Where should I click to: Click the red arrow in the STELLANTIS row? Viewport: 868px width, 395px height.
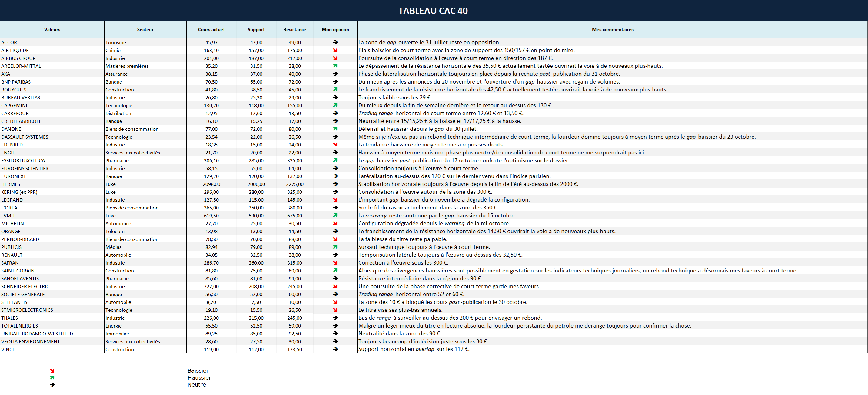[x=335, y=302]
